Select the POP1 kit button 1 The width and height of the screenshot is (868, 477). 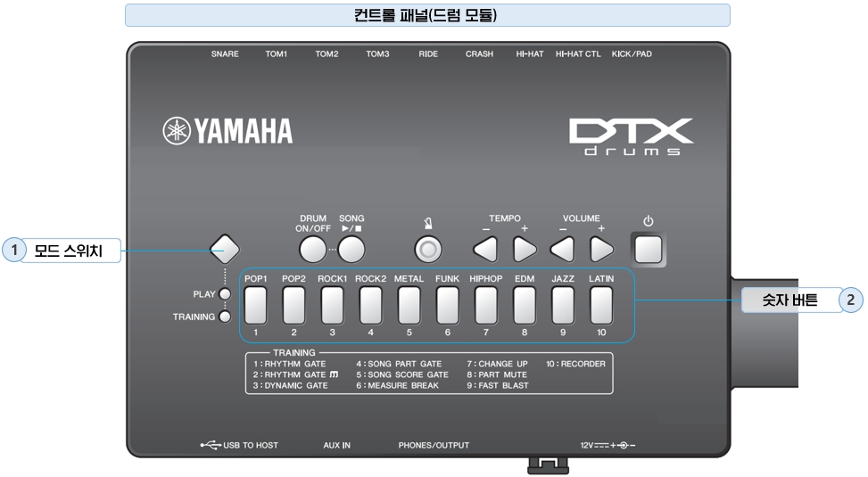click(x=255, y=306)
